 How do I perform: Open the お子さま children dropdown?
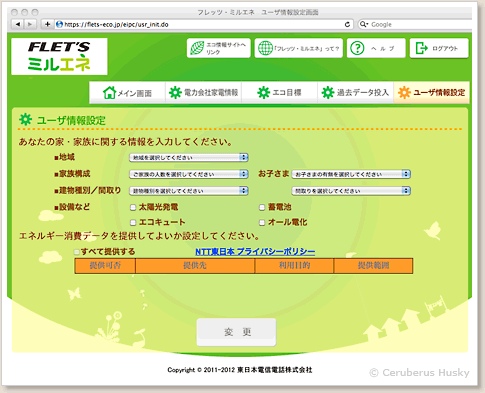coord(351,174)
